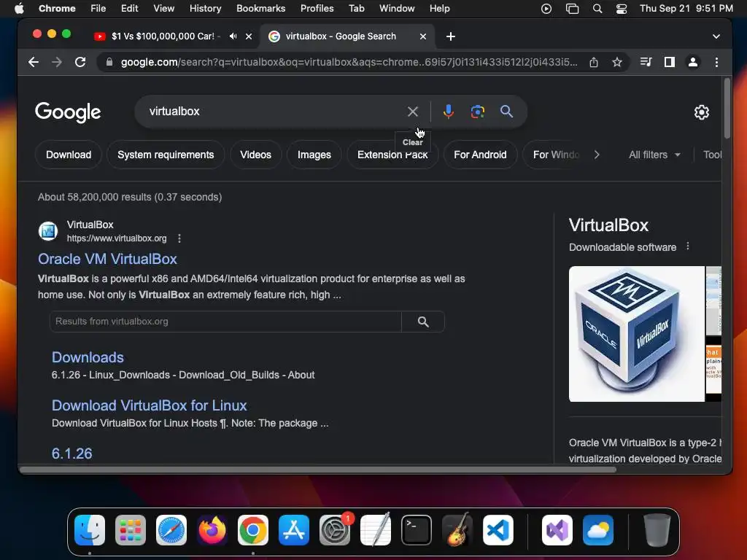Launch Firefox from the Dock
This screenshot has height=560, width=747.
coord(212,530)
